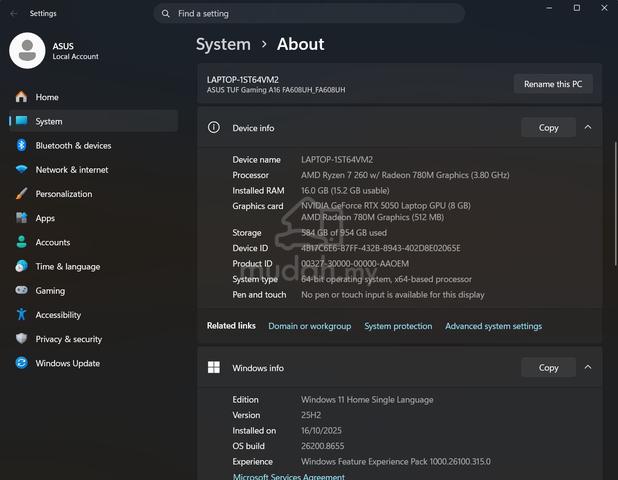Click the ASUS account avatar picture
The height and width of the screenshot is (480, 618).
pyautogui.click(x=27, y=51)
